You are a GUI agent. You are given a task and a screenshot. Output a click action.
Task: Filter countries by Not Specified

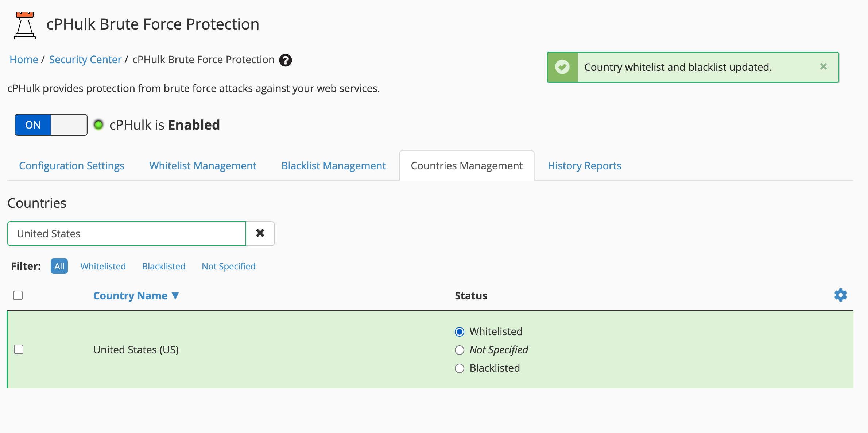point(229,266)
